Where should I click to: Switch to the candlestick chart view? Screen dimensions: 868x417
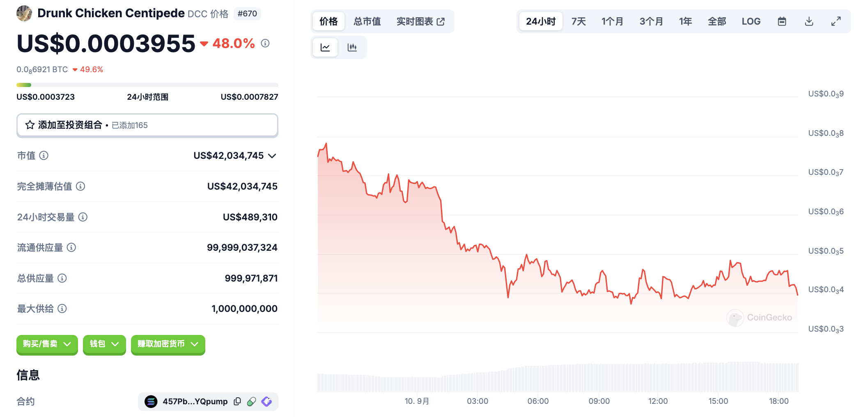pos(352,48)
